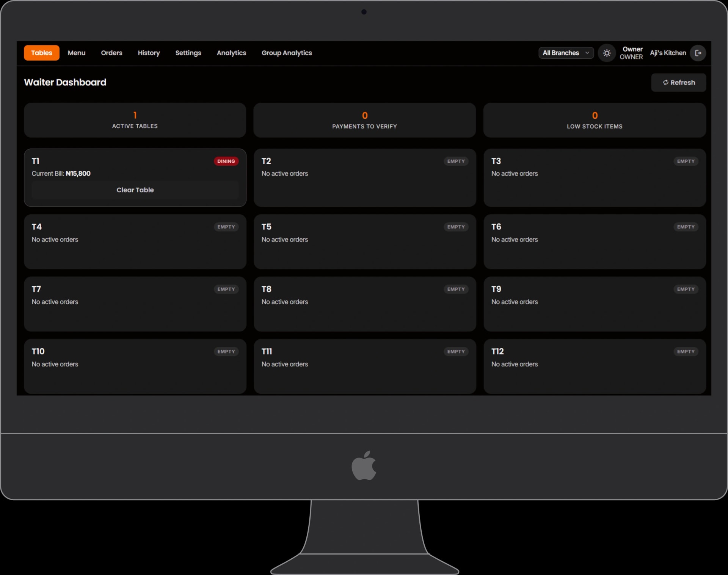Image resolution: width=728 pixels, height=575 pixels.
Task: Click the EMPTY badge on T12
Action: (x=686, y=352)
